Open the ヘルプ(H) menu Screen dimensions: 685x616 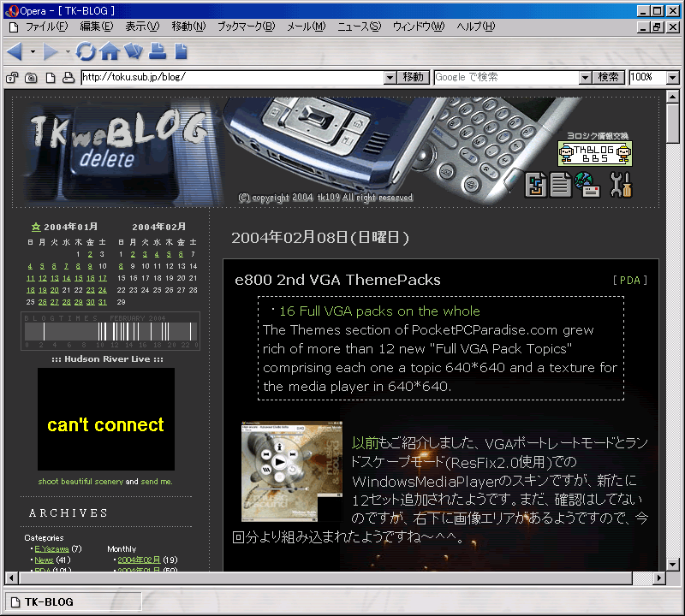[476, 27]
